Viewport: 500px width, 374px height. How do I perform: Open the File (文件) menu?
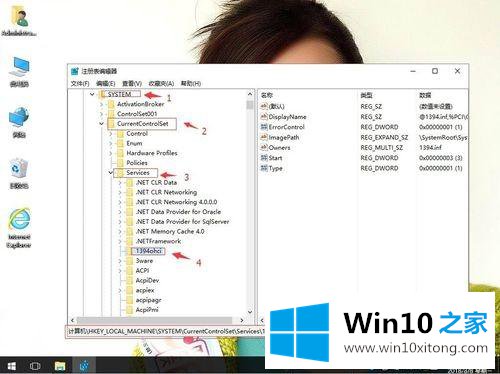point(80,83)
